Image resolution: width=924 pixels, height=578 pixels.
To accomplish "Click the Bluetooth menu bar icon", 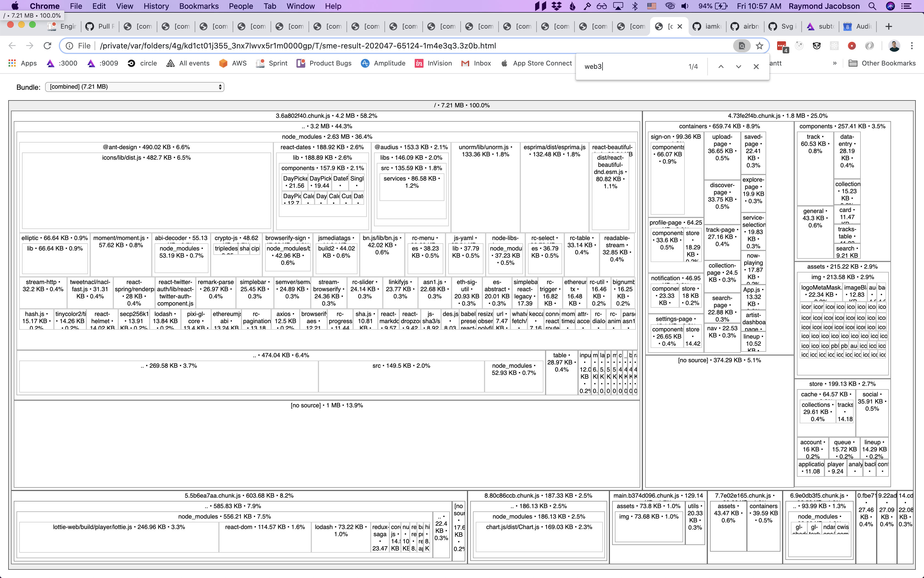I will click(x=635, y=6).
